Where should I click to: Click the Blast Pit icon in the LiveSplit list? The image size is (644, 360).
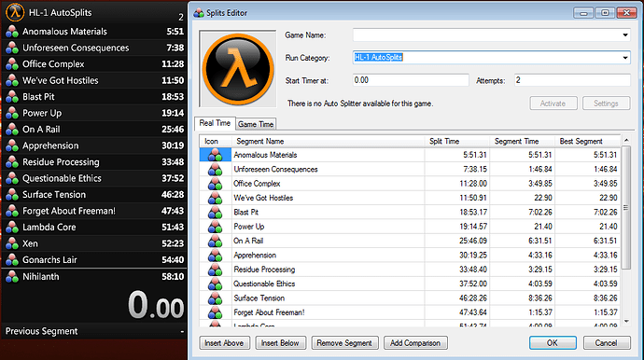pos(12,97)
